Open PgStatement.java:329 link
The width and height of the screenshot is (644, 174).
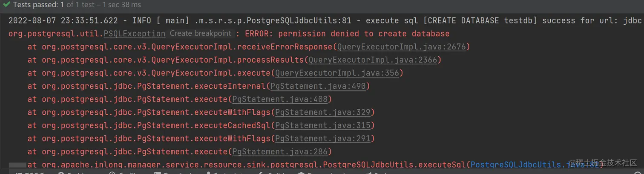tap(324, 113)
